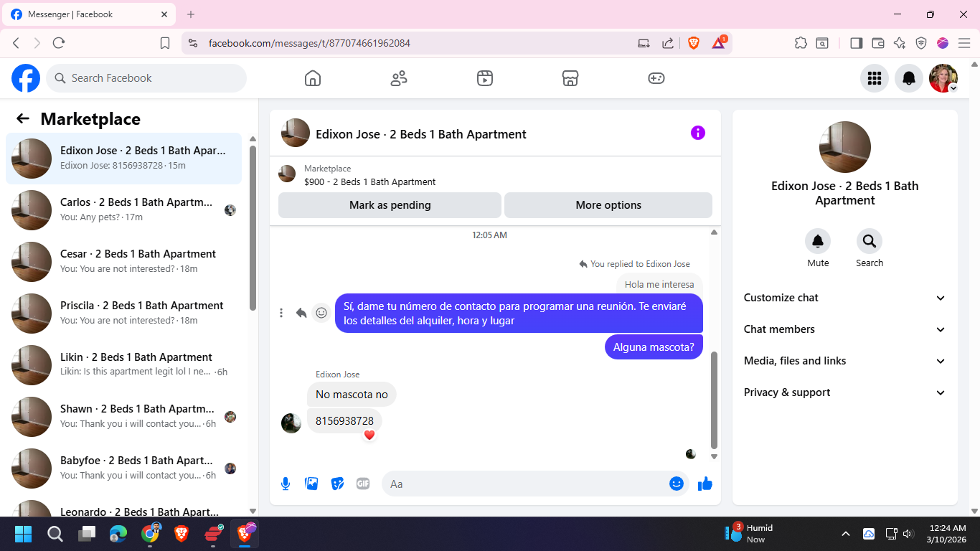
Task: Toggle browser sidebar panel icon
Action: pos(856,43)
